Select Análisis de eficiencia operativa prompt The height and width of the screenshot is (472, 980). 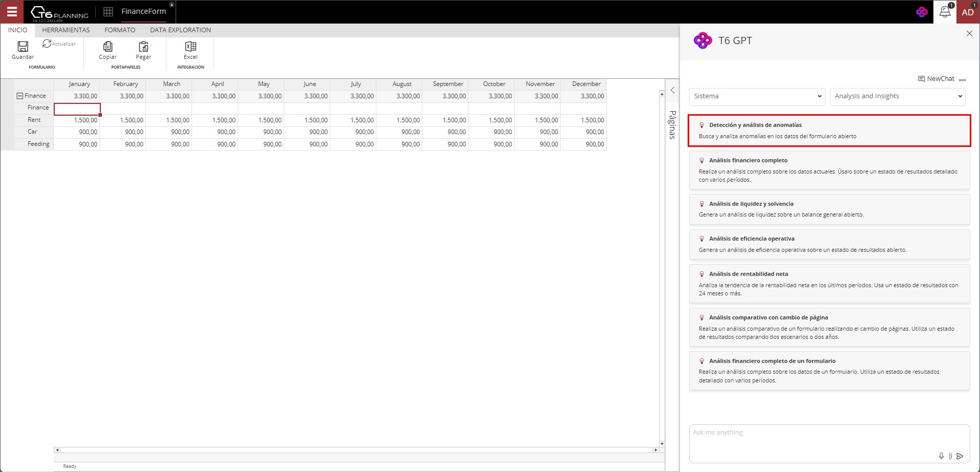pyautogui.click(x=829, y=244)
